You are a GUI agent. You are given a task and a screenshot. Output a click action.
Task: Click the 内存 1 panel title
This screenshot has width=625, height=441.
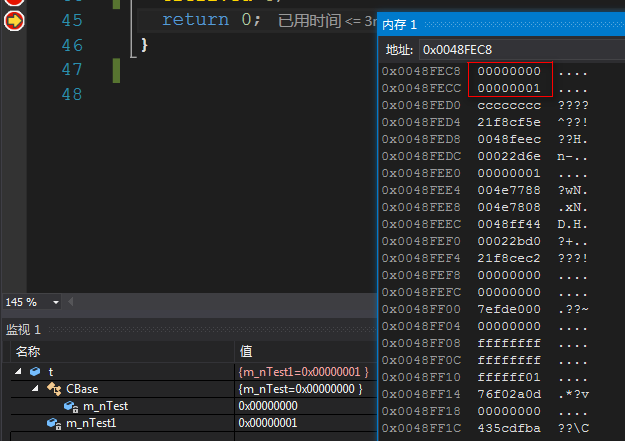click(399, 25)
